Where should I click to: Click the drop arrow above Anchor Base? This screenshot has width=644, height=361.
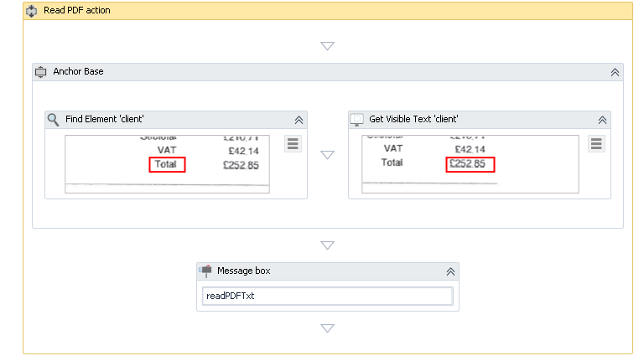[328, 46]
